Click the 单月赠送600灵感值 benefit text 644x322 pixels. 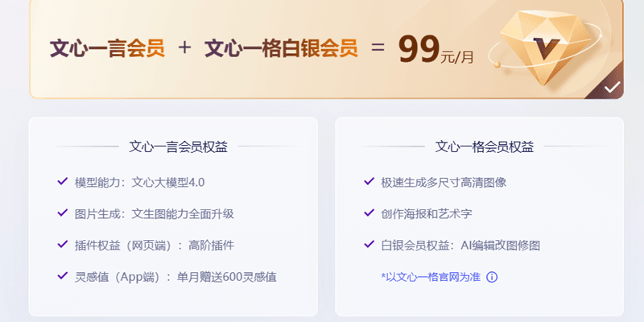pyautogui.click(x=227, y=277)
